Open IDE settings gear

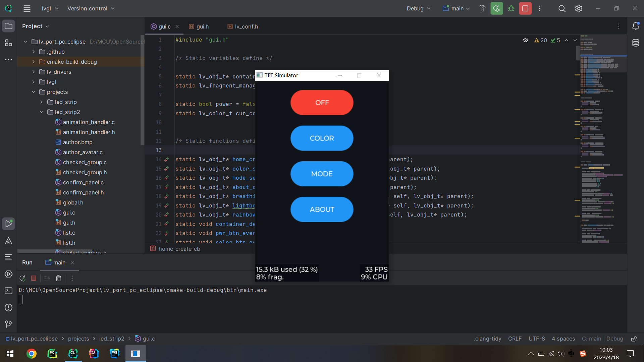pos(579,8)
